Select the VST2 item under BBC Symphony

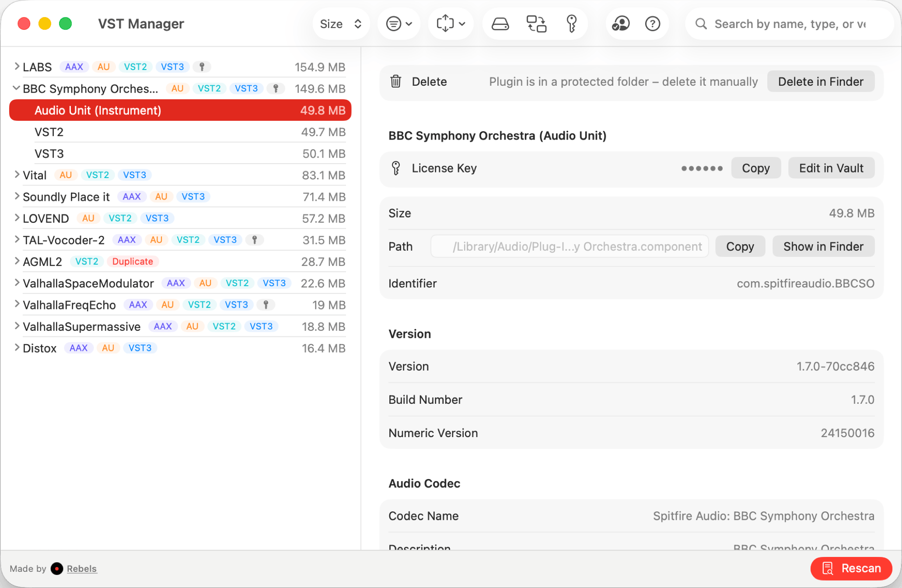[x=49, y=132]
